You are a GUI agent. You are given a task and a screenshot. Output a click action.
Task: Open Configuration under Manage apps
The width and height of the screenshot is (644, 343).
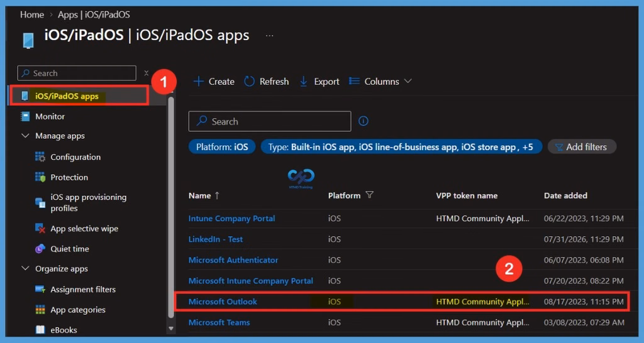(75, 157)
